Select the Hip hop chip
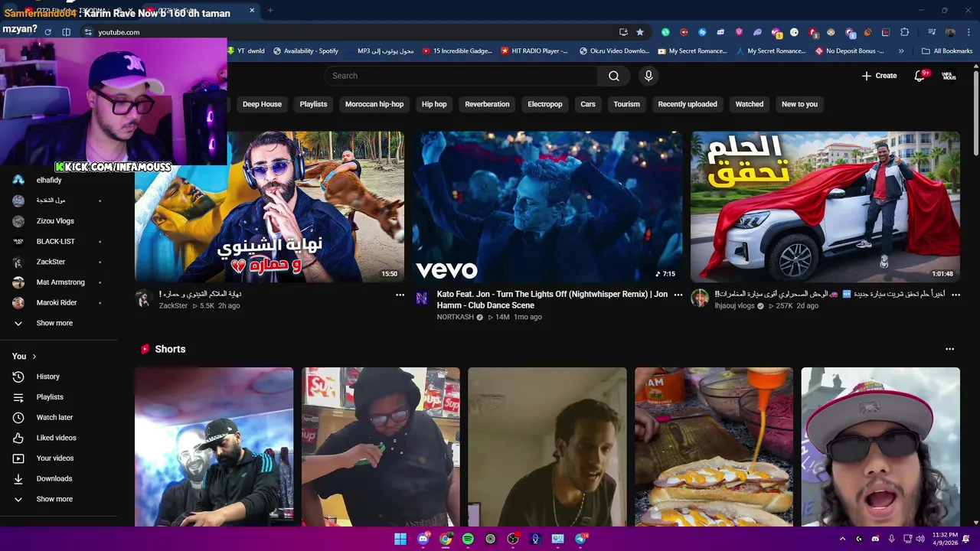The height and width of the screenshot is (551, 980). (434, 104)
